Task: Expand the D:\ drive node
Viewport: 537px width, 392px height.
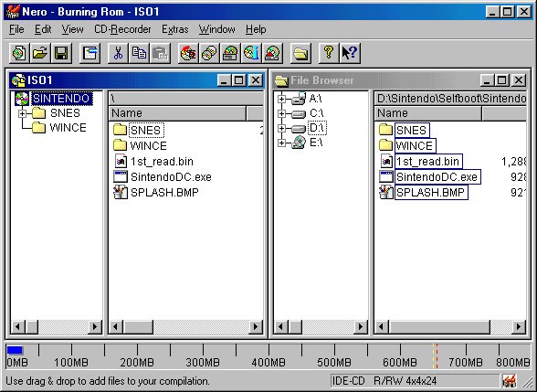Action: tap(281, 128)
